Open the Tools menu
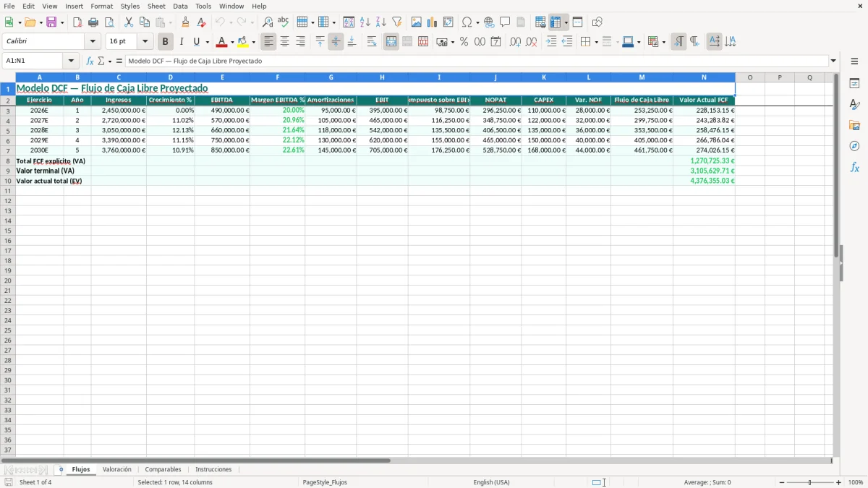Image resolution: width=868 pixels, height=488 pixels. tap(203, 6)
